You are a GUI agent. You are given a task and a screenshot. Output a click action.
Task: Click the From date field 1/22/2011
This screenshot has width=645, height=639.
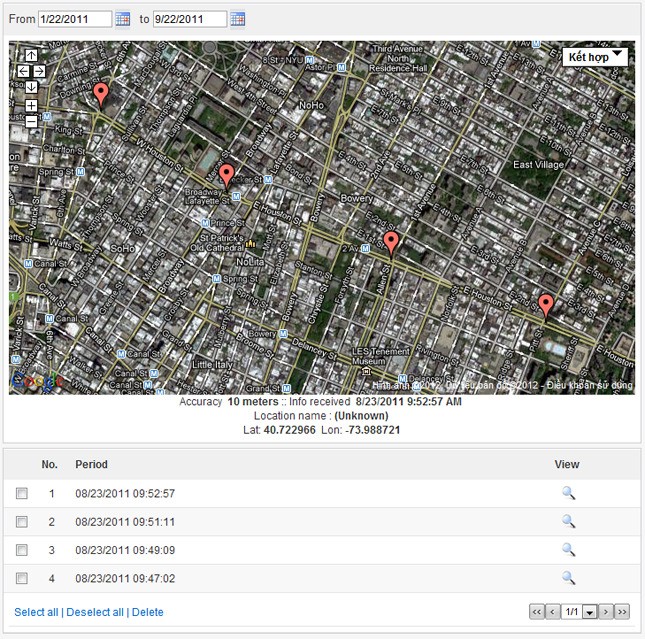pyautogui.click(x=75, y=19)
